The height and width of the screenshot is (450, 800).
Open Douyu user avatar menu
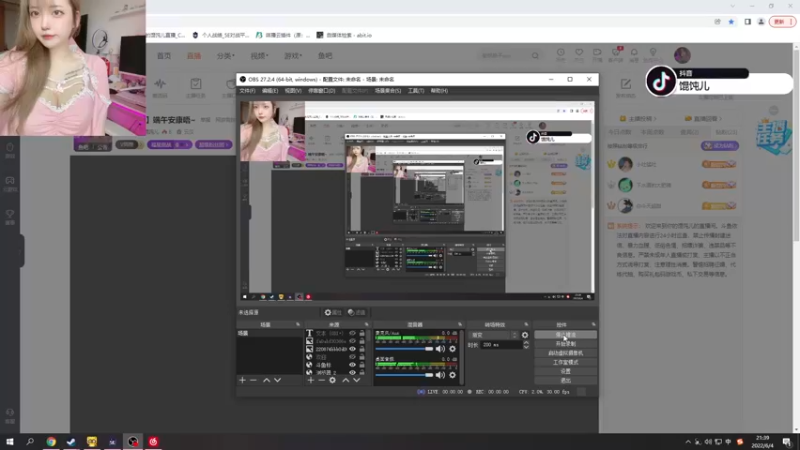[x=682, y=55]
